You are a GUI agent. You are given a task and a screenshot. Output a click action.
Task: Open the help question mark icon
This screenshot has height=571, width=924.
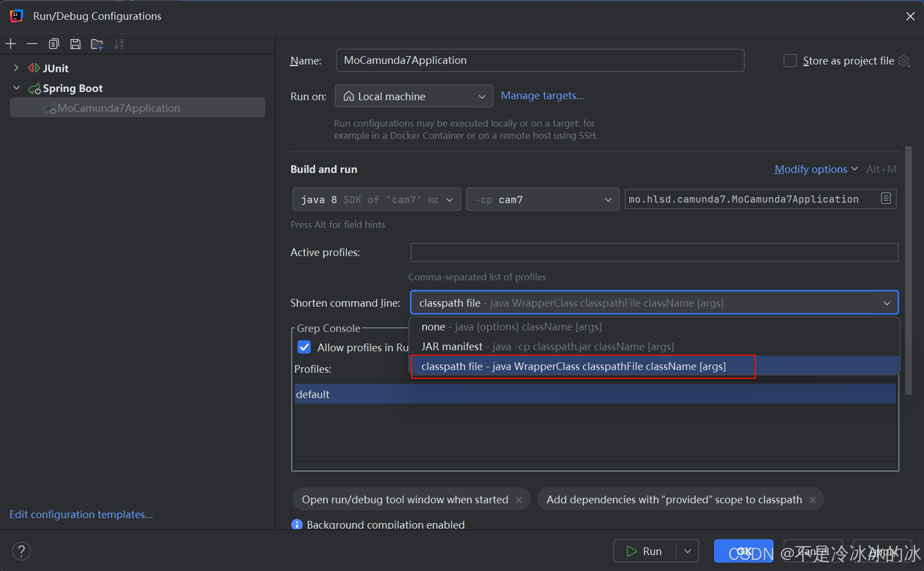coord(21,551)
